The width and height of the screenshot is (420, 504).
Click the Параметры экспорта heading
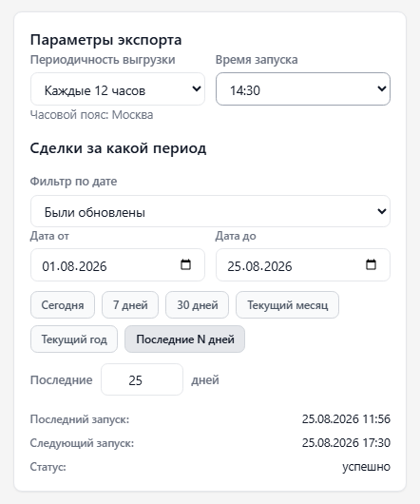pos(106,40)
